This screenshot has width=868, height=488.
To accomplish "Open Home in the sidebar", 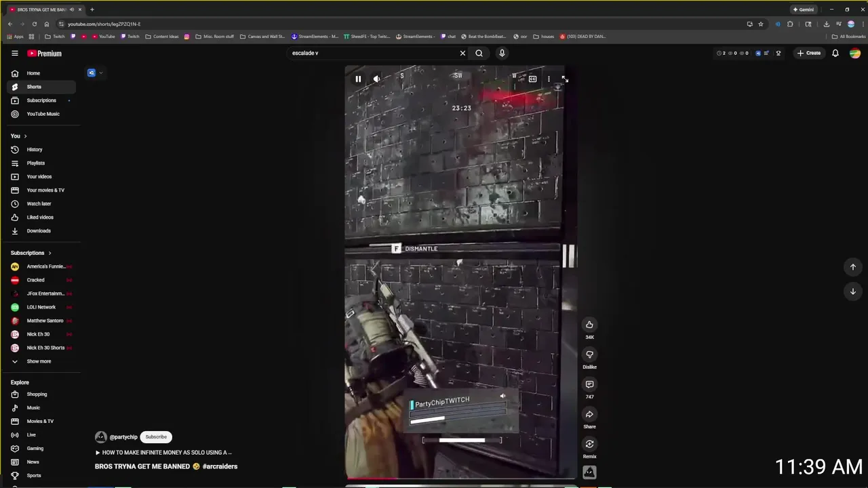I will tap(41, 73).
